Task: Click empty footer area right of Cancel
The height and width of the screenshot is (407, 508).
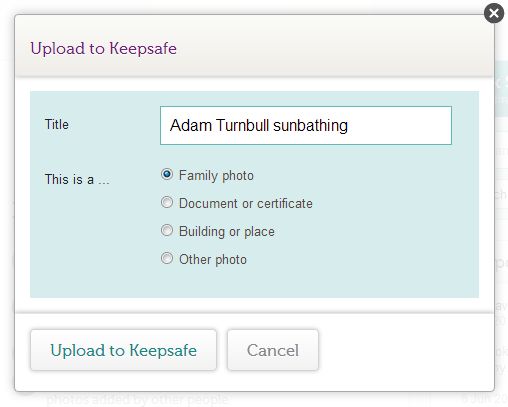Action: [405, 350]
